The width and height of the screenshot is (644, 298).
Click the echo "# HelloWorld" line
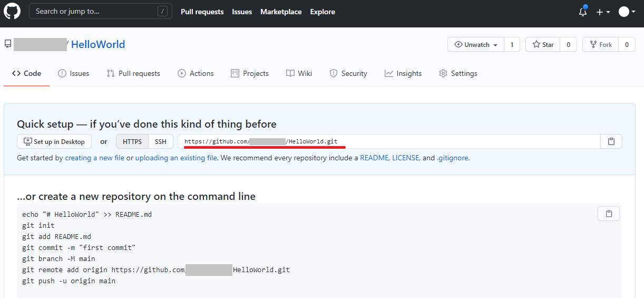[x=87, y=214]
